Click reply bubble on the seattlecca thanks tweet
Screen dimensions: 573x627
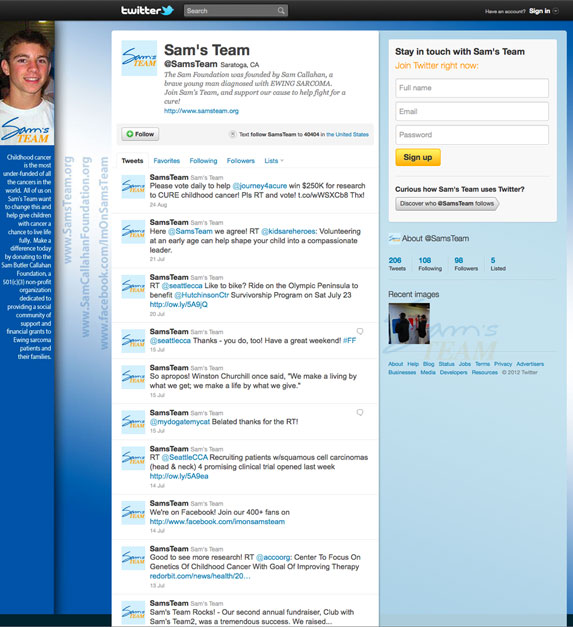click(x=360, y=331)
